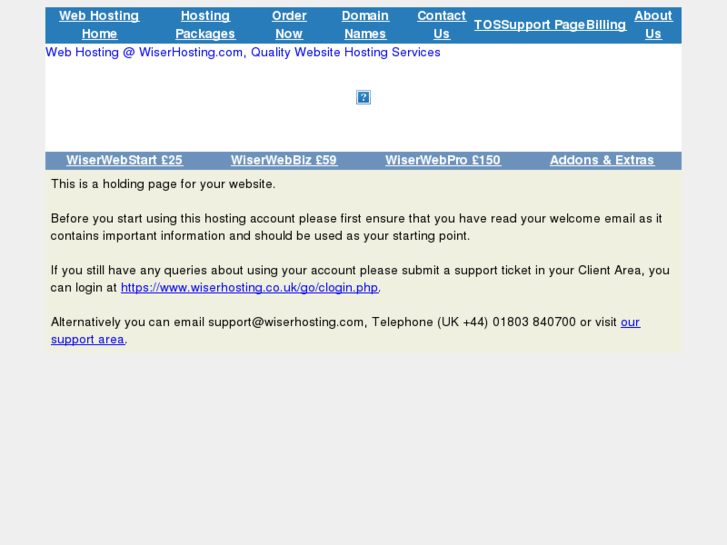The image size is (727, 545).
Task: Click the 'This is a holding page' text
Action: (x=163, y=184)
